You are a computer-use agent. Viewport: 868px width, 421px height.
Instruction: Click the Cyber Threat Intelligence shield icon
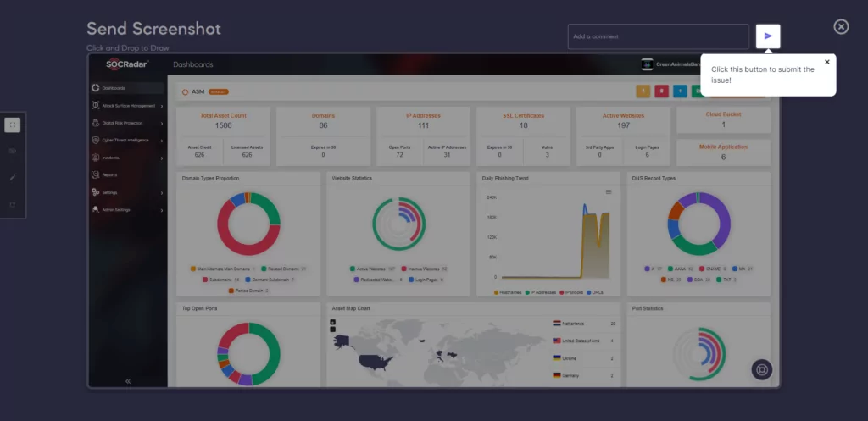(95, 140)
